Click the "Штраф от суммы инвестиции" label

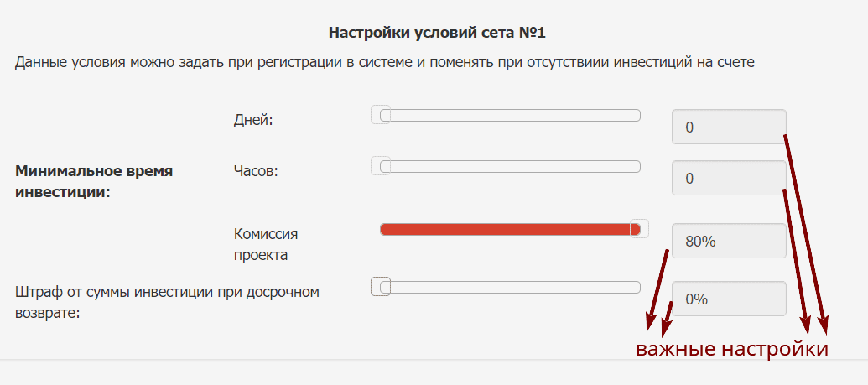tap(167, 302)
